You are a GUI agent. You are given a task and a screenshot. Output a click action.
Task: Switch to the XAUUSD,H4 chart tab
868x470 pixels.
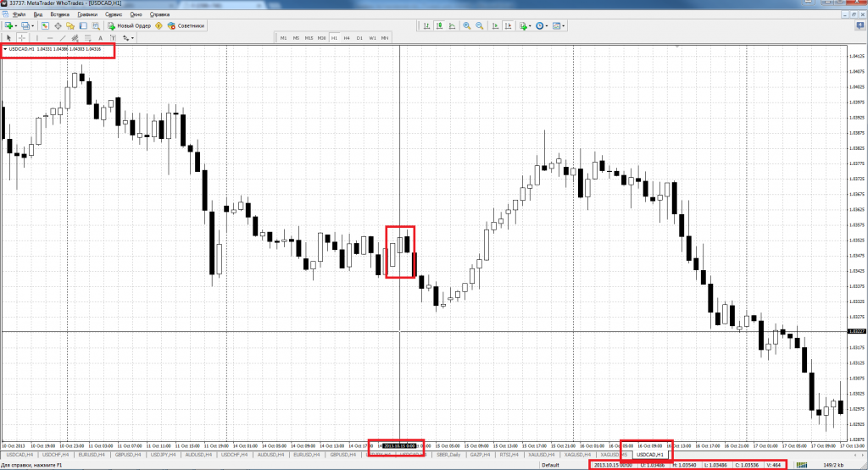point(542,455)
